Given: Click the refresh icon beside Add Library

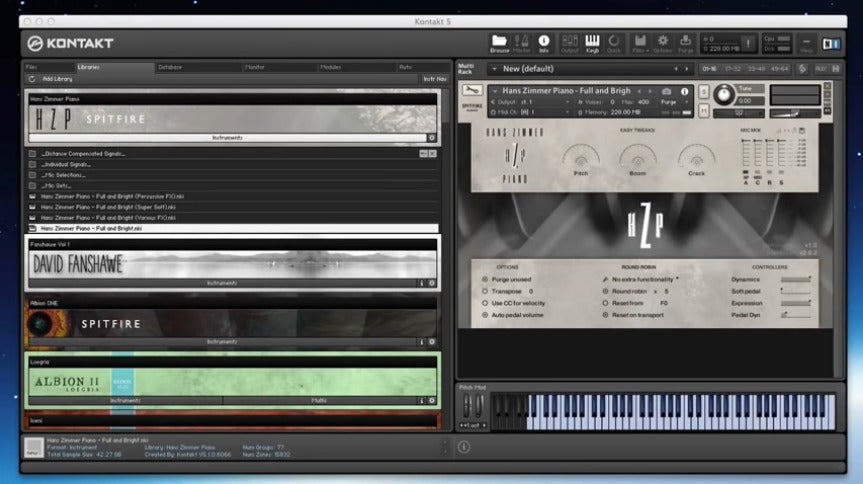Looking at the screenshot, I should coord(33,78).
